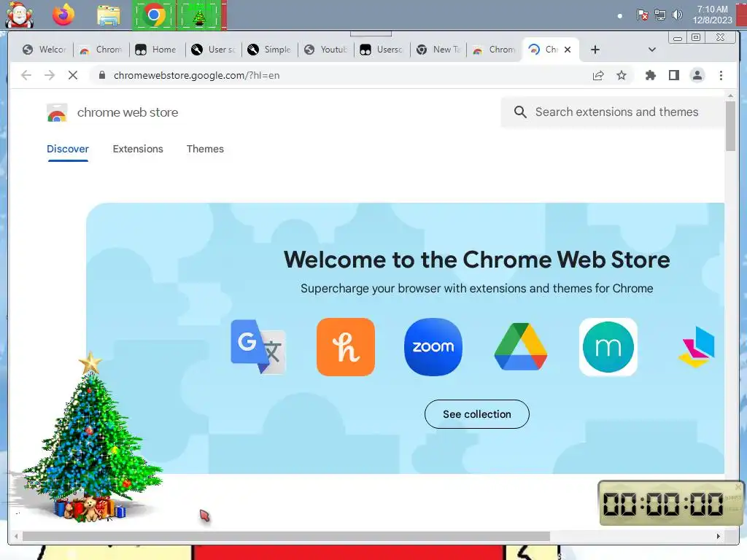
Task: Open the teal 'm' extension icon
Action: [x=608, y=346]
